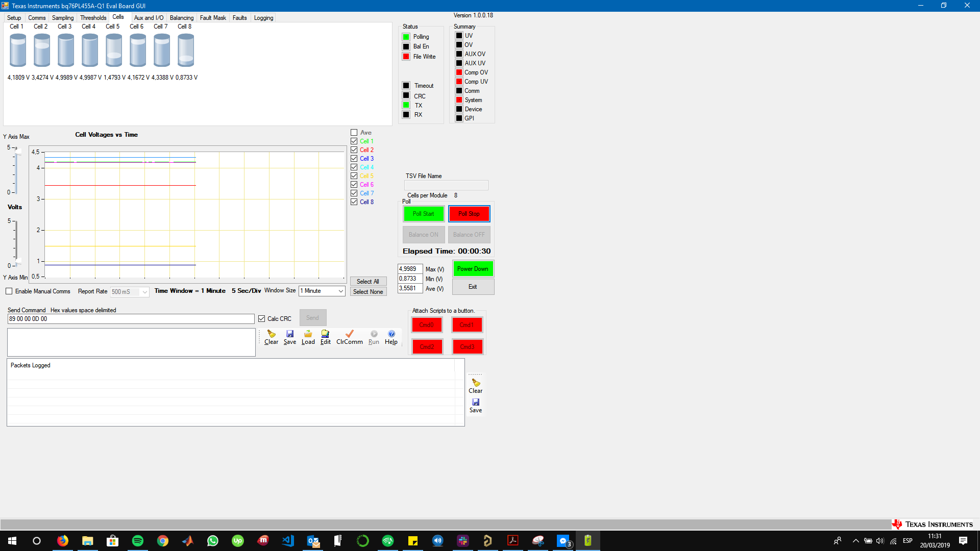Click the Cell 4 battery icon
Viewport: 980px width, 551px height.
(90, 50)
